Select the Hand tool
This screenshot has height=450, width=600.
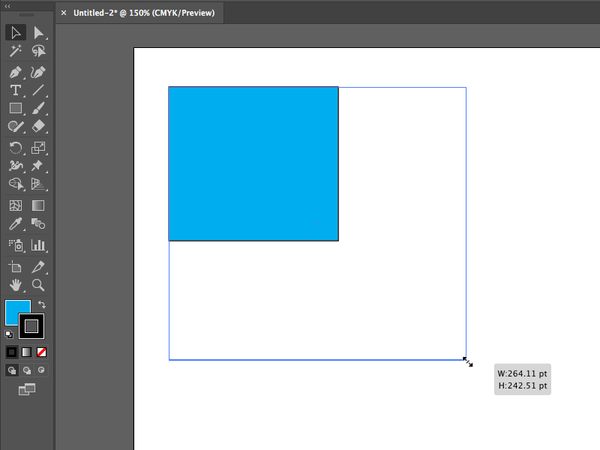(16, 285)
